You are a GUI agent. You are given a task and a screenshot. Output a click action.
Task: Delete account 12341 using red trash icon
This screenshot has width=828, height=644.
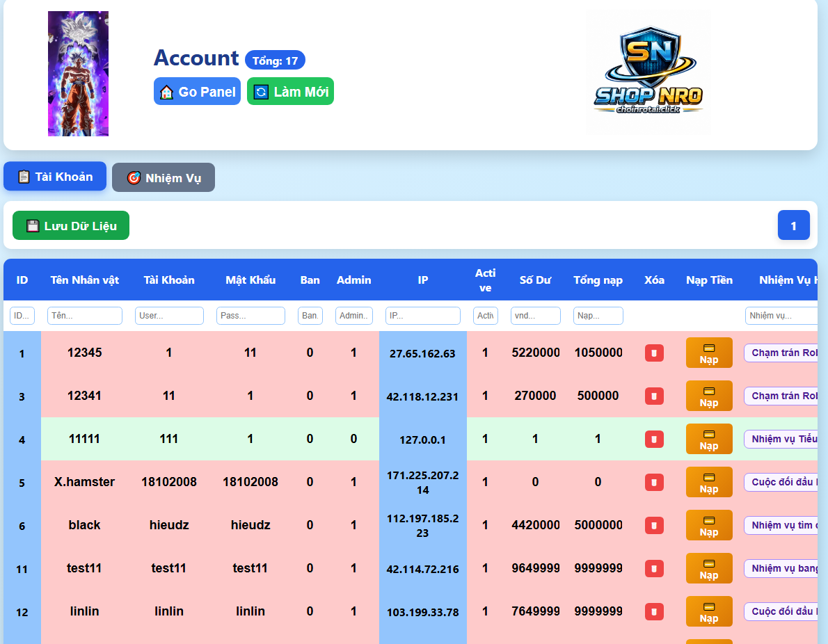coord(654,396)
